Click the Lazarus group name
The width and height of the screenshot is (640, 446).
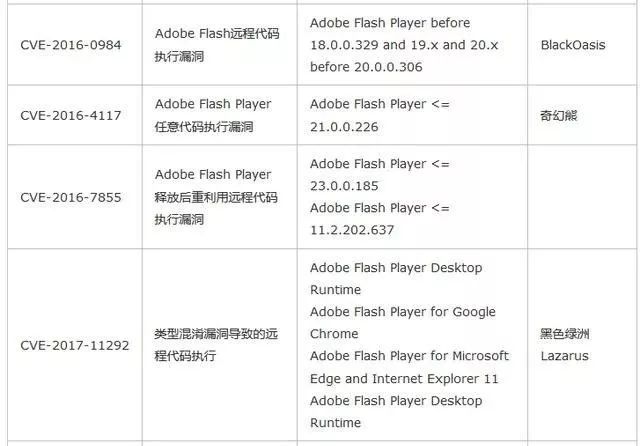[x=564, y=356]
